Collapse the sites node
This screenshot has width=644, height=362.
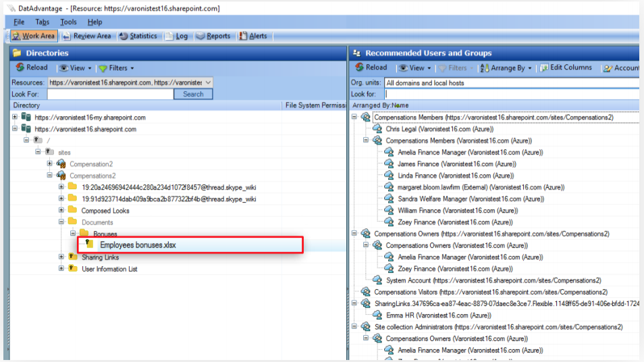(38, 151)
